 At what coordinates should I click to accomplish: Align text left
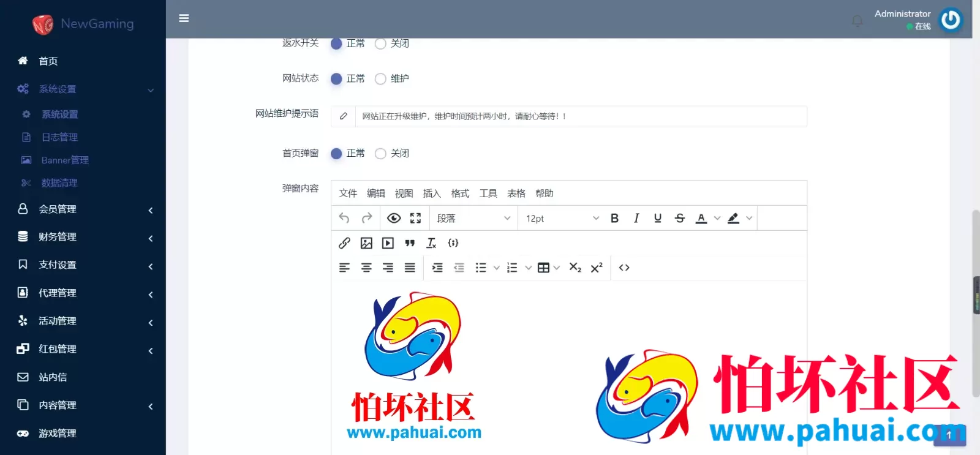[x=344, y=268]
